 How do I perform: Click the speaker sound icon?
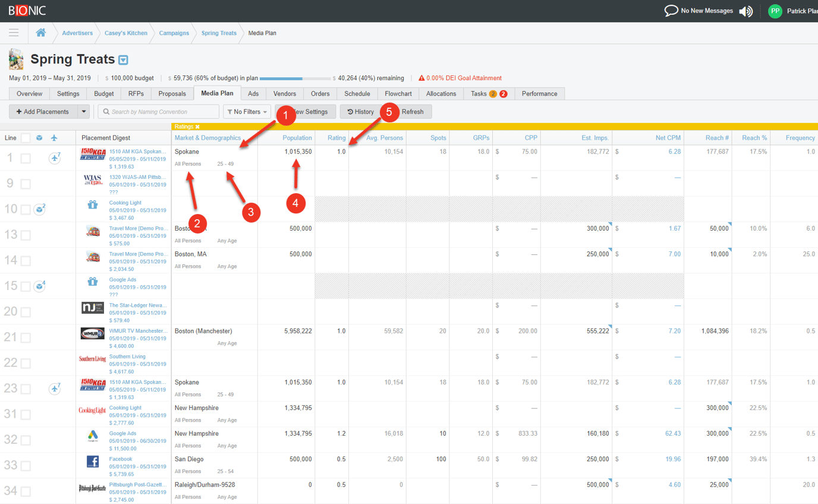[x=745, y=11]
